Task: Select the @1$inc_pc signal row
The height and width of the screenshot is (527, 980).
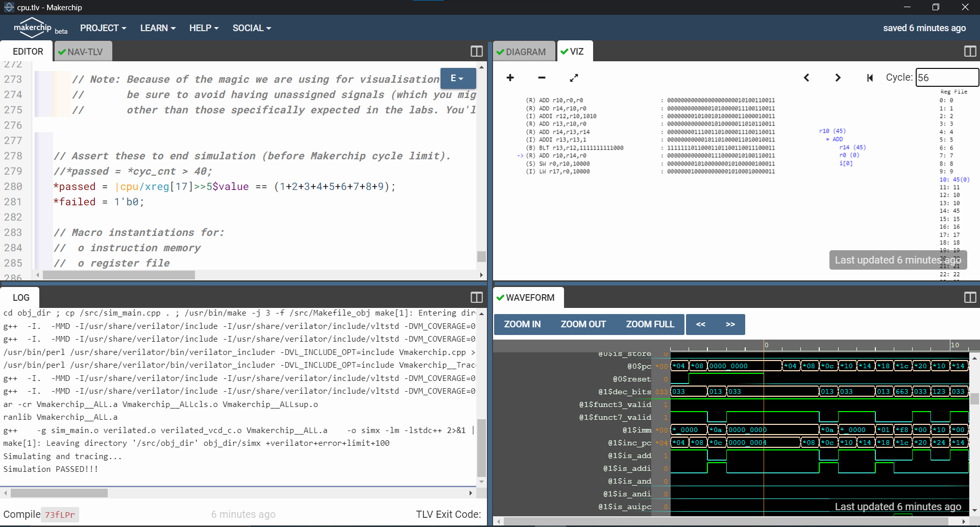Action: coord(629,443)
